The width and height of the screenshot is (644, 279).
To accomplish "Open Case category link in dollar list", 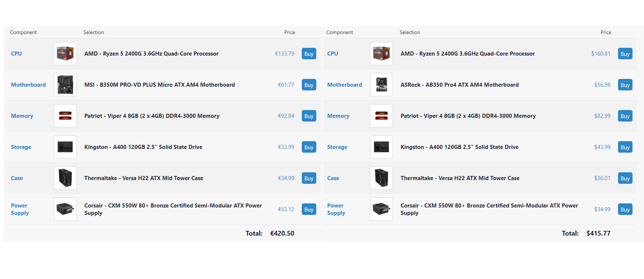I will [x=333, y=178].
